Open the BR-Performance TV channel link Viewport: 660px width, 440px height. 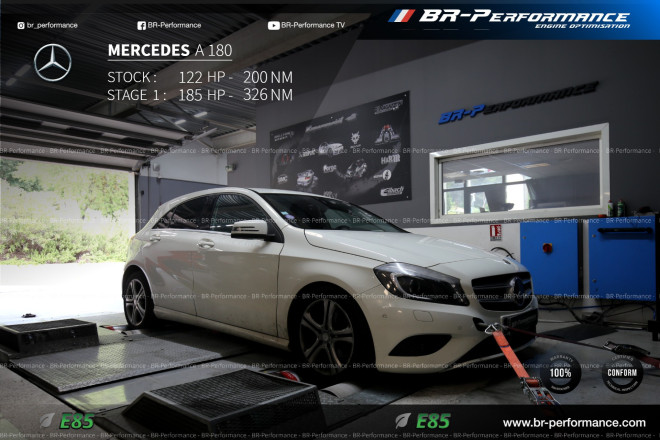312,25
